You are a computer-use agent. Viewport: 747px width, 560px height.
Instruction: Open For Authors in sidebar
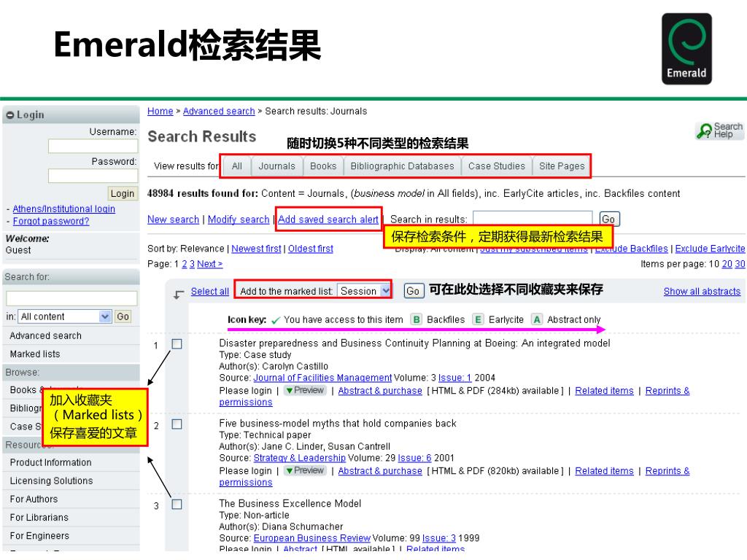34,499
